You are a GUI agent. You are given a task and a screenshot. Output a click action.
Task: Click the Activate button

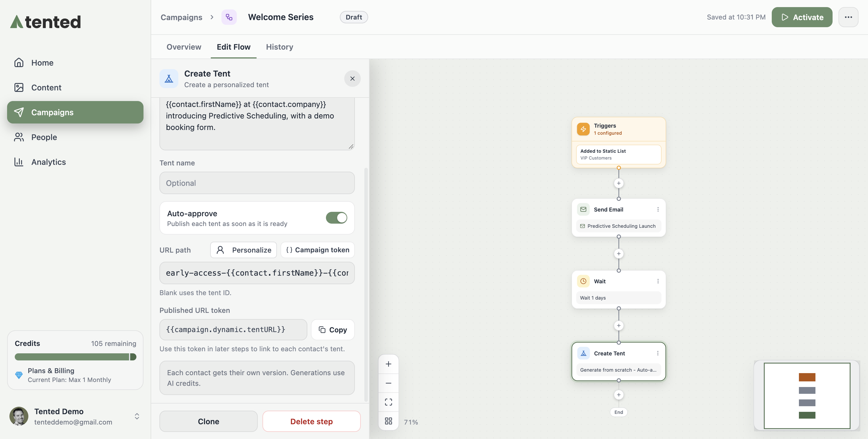click(802, 17)
